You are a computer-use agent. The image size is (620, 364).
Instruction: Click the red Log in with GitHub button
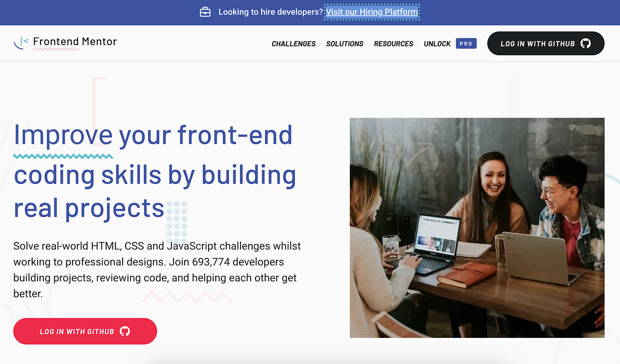pyautogui.click(x=85, y=331)
